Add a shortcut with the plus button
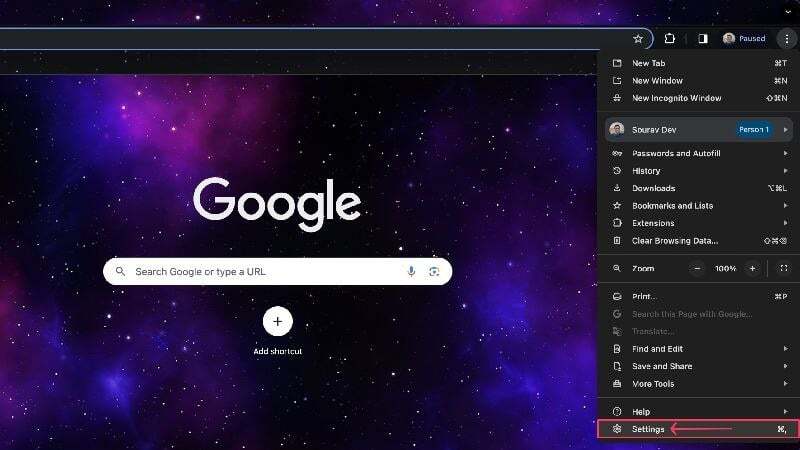 278,321
